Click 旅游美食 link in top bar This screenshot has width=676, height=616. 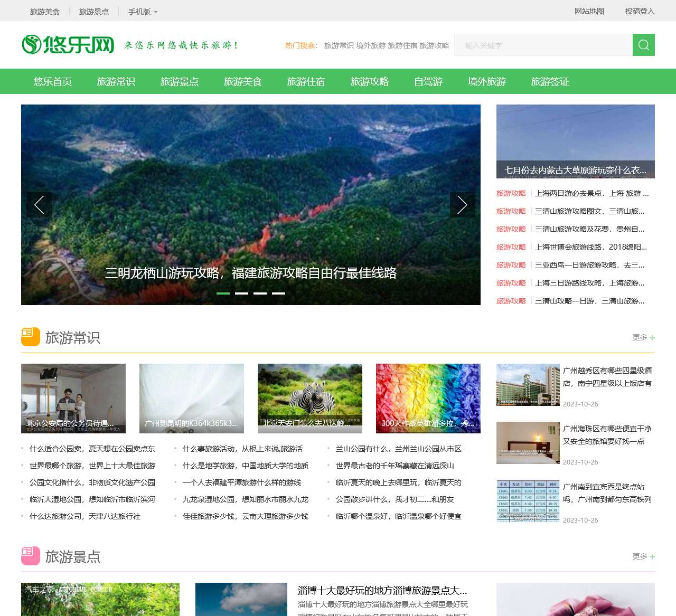point(45,12)
